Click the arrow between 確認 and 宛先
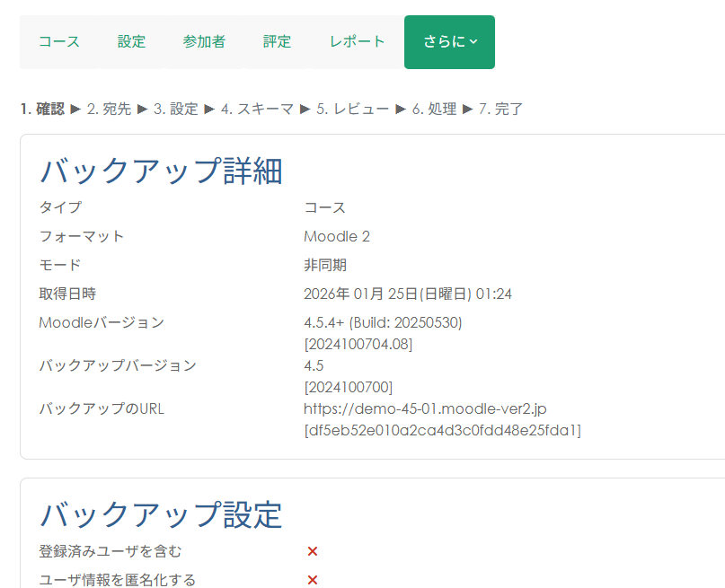Screen dimensions: 725x588 [x=75, y=110]
